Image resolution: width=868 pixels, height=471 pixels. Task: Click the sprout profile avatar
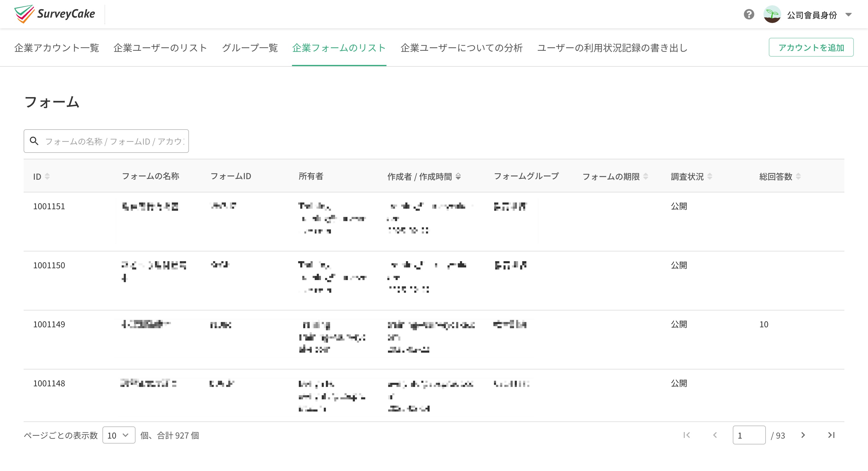tap(772, 14)
